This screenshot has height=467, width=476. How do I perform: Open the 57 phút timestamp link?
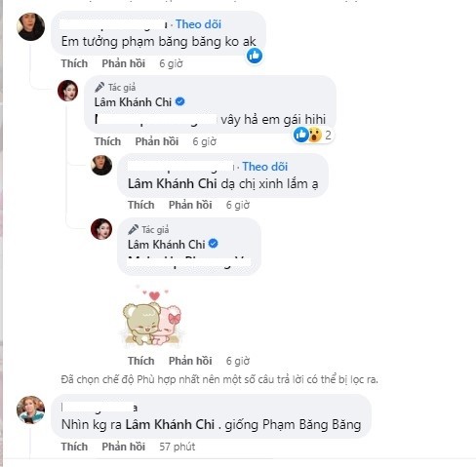(178, 447)
